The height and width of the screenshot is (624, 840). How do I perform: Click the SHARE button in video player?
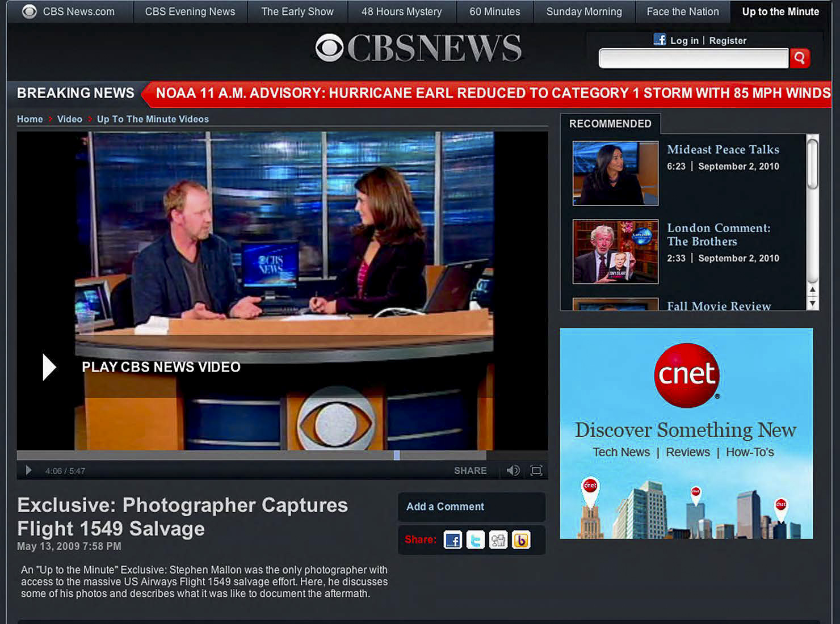(471, 471)
